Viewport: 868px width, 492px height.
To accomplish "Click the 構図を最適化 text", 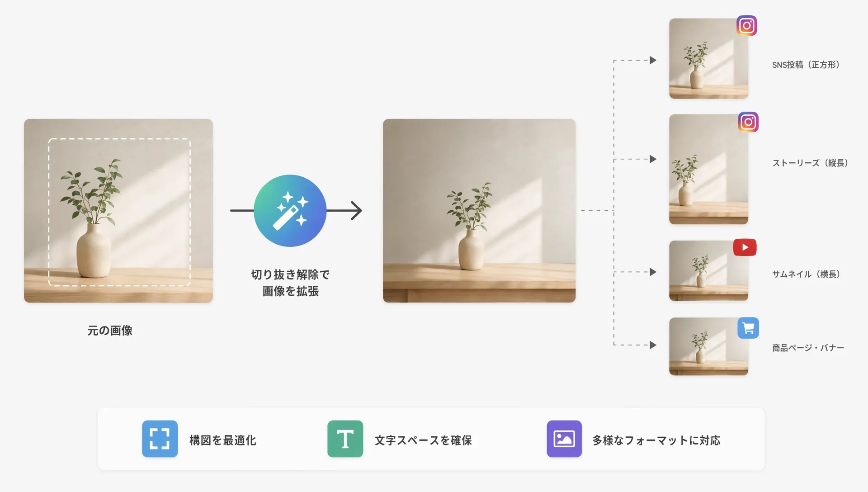I will 223,440.
